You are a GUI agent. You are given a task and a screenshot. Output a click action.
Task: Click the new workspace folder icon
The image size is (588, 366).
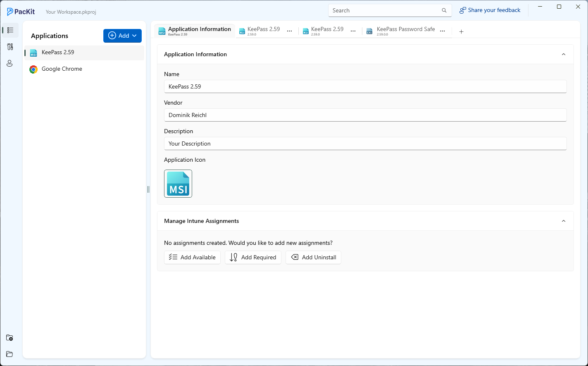click(10, 337)
